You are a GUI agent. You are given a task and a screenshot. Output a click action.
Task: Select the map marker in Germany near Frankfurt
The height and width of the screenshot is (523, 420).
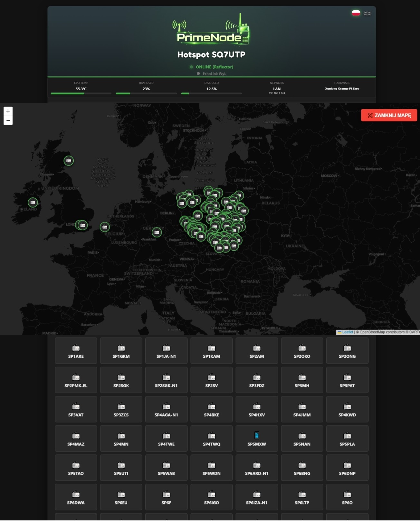(157, 232)
